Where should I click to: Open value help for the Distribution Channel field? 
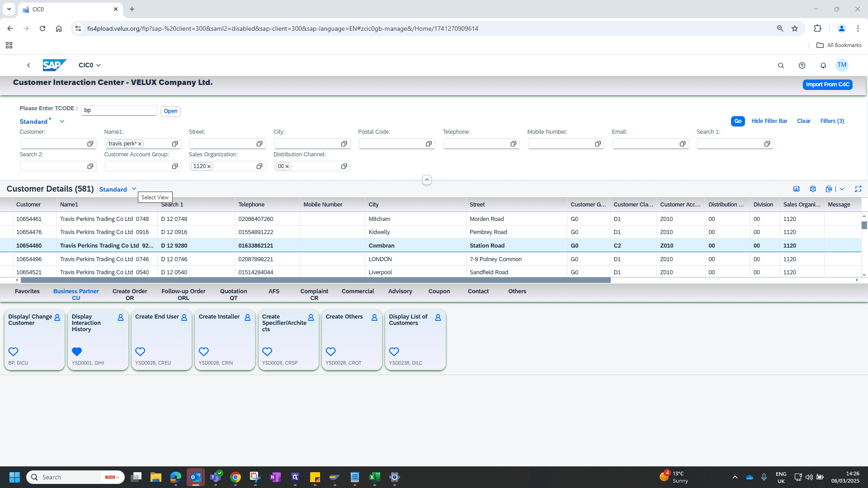(x=344, y=166)
